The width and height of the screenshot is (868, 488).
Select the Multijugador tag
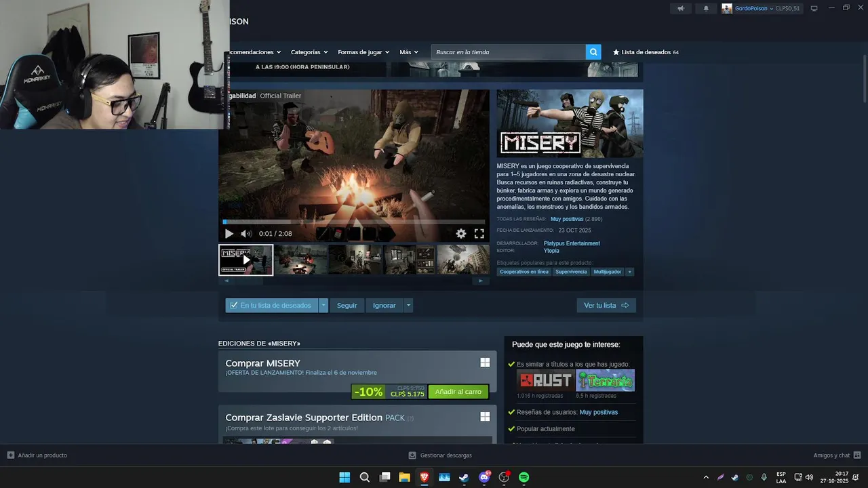tap(608, 272)
